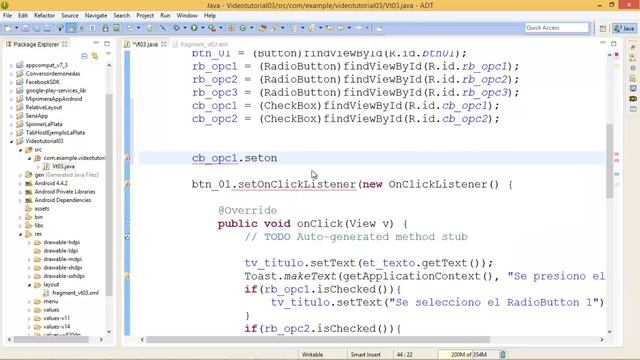
Task: Toggle Link with Editor in Package Explorer
Action: click(x=95, y=56)
